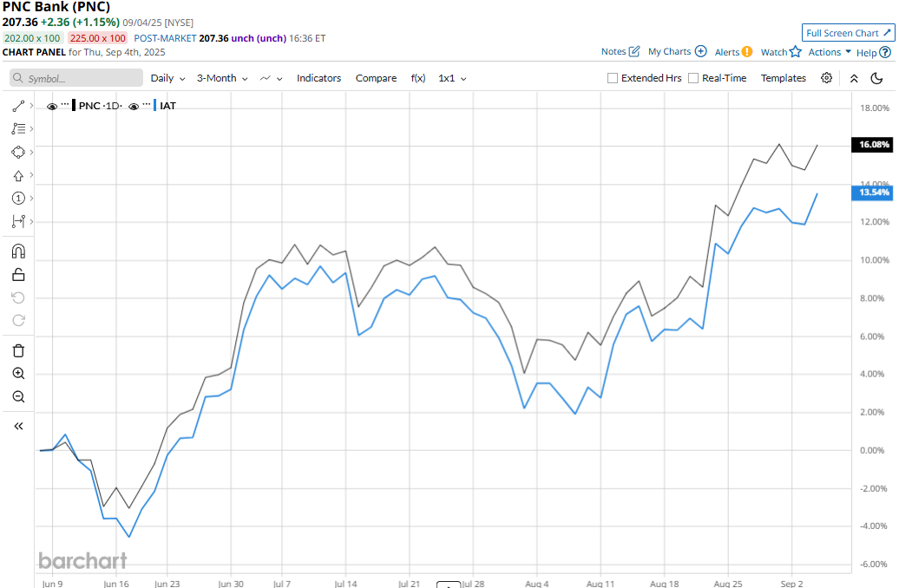Open the 3-Month period dropdown

tap(222, 78)
